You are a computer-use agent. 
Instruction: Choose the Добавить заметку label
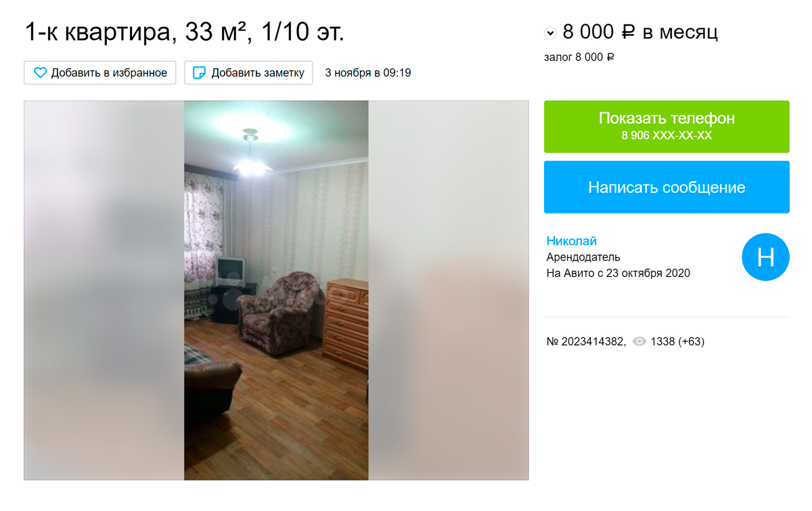(x=258, y=72)
